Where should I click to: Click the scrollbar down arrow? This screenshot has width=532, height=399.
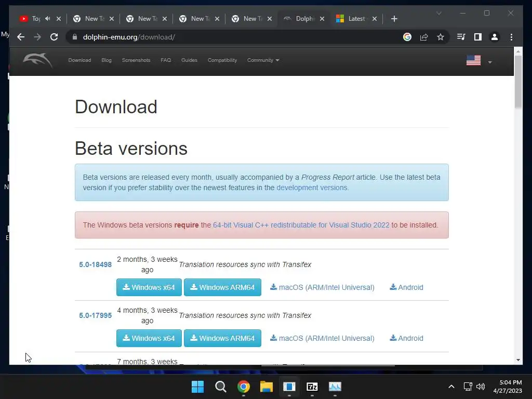(518, 360)
